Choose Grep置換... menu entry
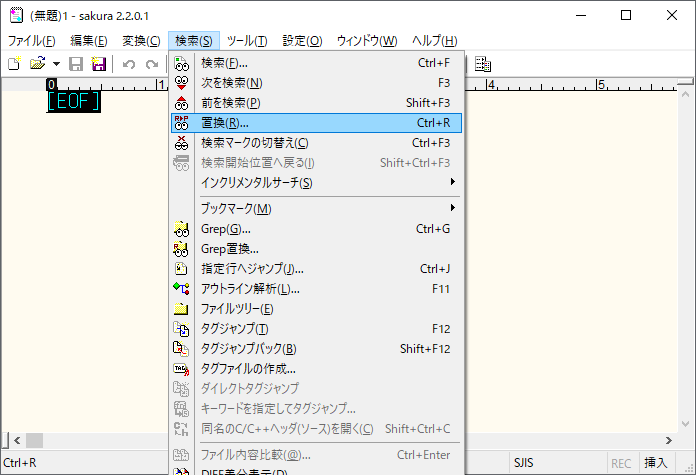The height and width of the screenshot is (475, 696). point(316,249)
